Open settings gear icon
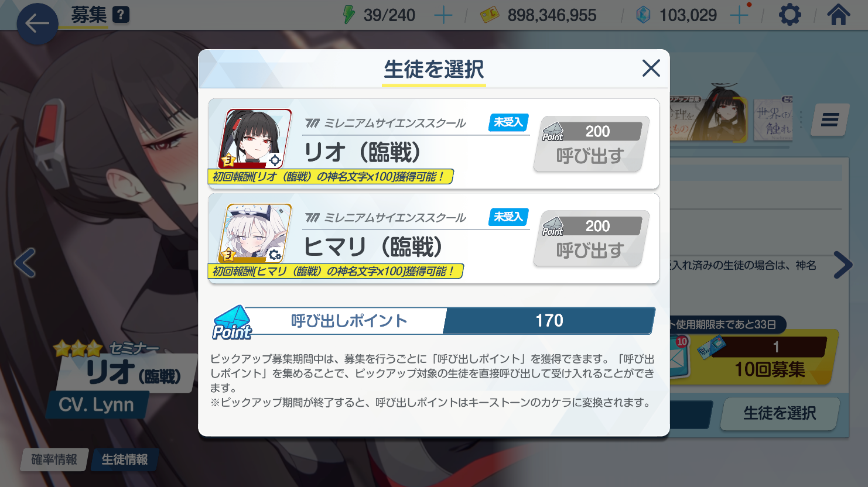Image resolution: width=868 pixels, height=487 pixels. (x=790, y=15)
